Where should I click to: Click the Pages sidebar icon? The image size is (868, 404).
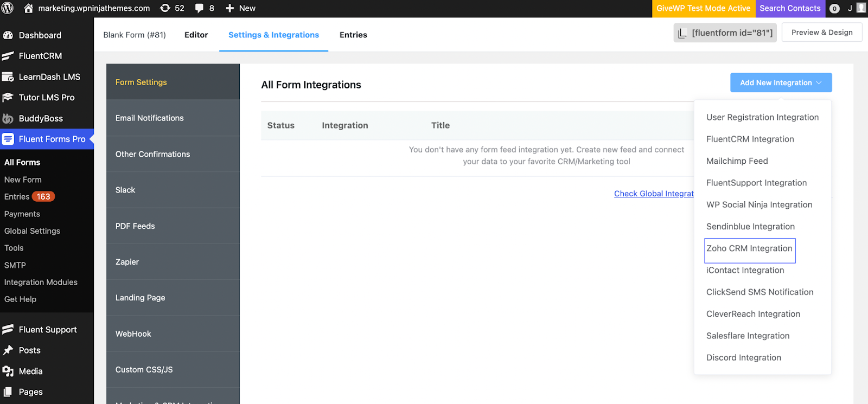(8, 392)
